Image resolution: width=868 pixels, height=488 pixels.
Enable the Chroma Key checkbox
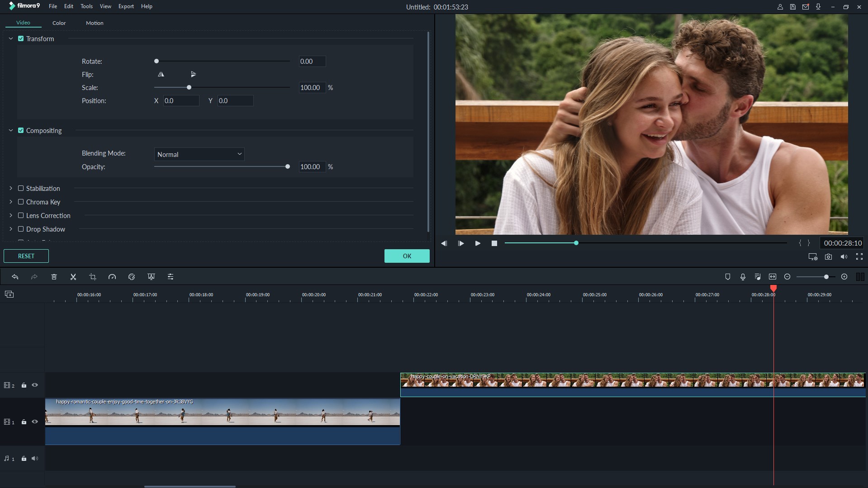(21, 202)
